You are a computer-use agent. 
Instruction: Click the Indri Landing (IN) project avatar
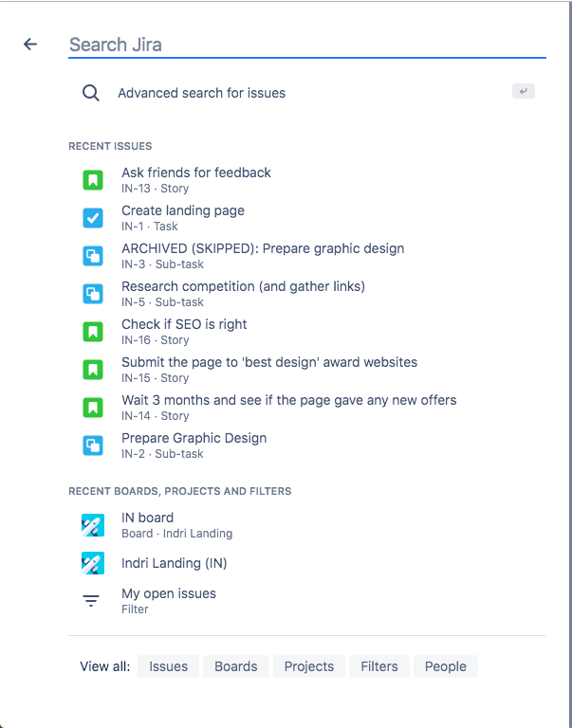pyautogui.click(x=93, y=563)
